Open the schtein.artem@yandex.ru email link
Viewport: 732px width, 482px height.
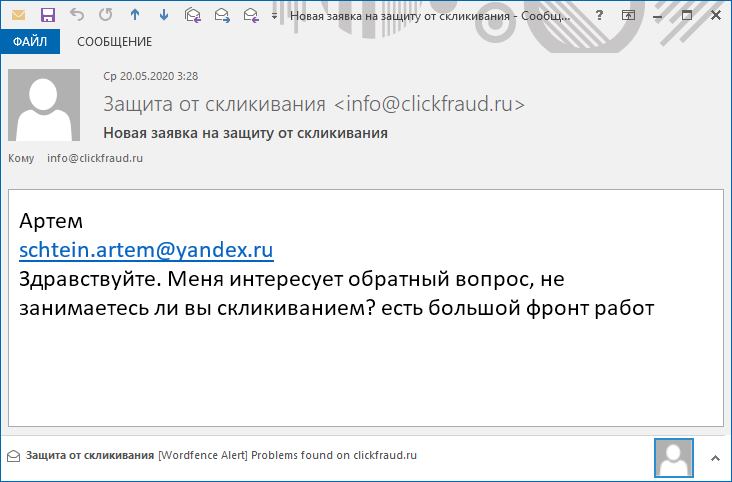tap(146, 250)
